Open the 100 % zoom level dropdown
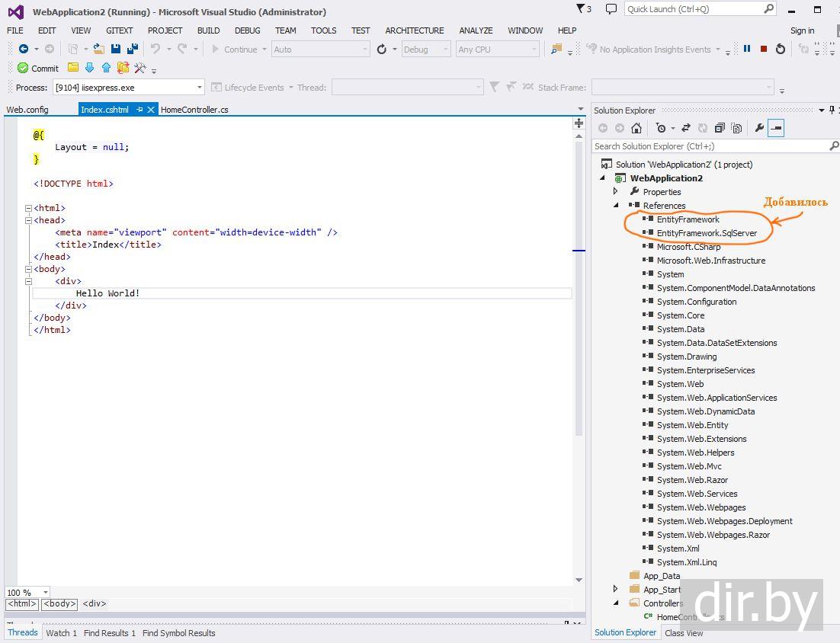Image resolution: width=840 pixels, height=643 pixels. (45, 593)
